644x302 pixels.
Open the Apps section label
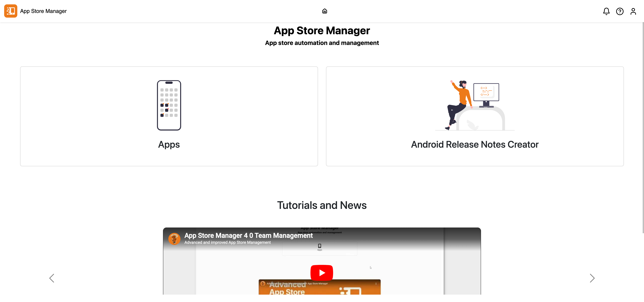169,144
